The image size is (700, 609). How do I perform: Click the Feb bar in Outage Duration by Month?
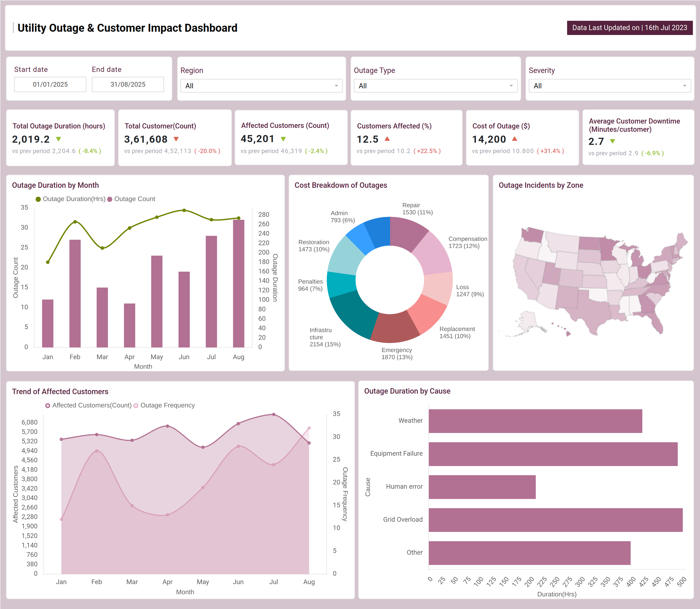point(75,294)
